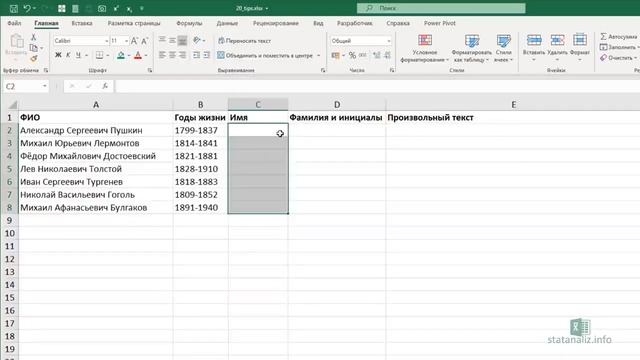Switch to the Данные tab

pos(227,23)
